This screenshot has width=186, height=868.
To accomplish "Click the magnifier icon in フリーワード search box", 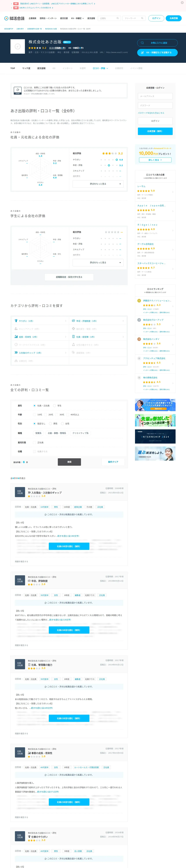I will click(142, 18).
